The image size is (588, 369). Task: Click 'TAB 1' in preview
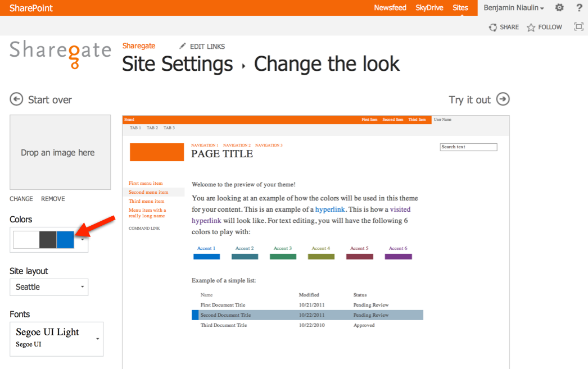(x=135, y=128)
